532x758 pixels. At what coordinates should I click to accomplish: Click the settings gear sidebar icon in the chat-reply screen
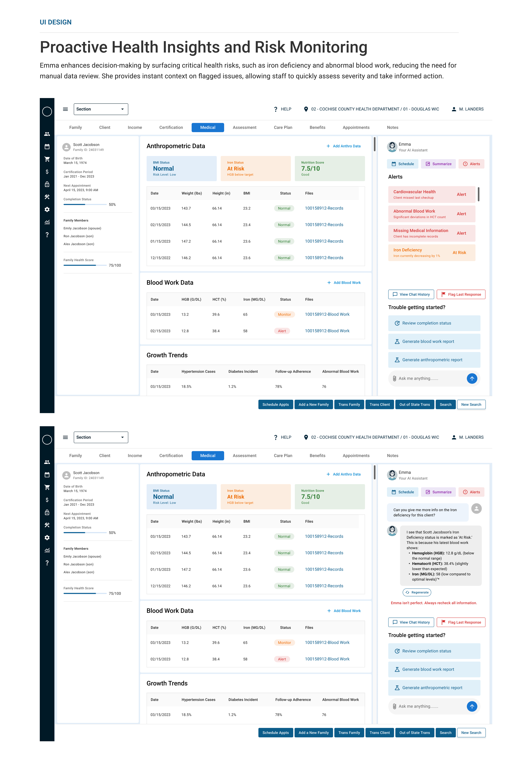coord(47,538)
